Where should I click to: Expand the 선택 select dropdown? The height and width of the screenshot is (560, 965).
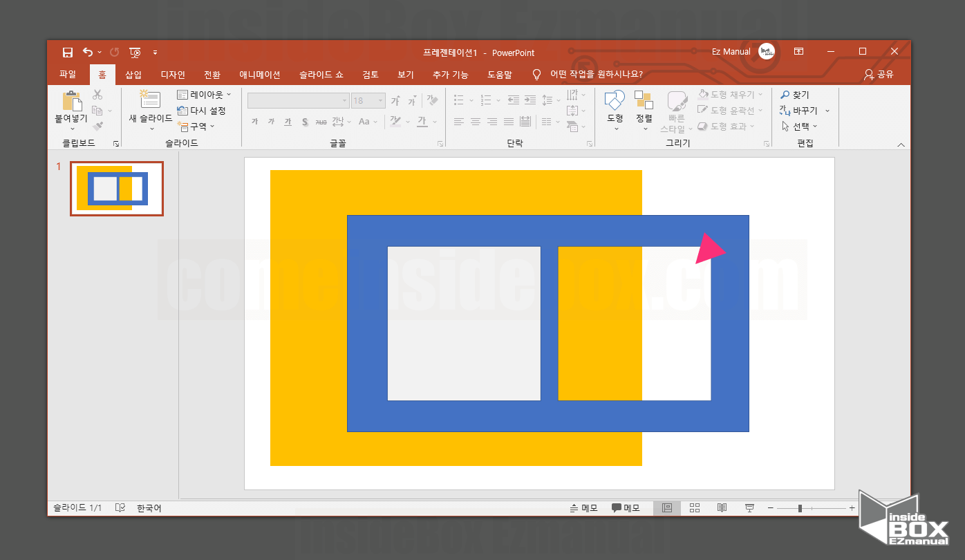tap(800, 127)
